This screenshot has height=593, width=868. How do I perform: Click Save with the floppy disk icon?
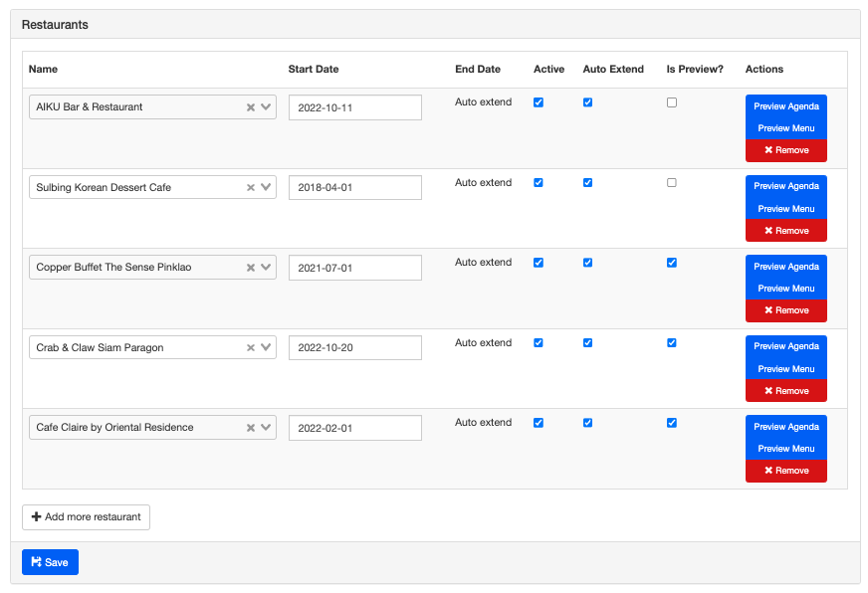[x=50, y=562]
